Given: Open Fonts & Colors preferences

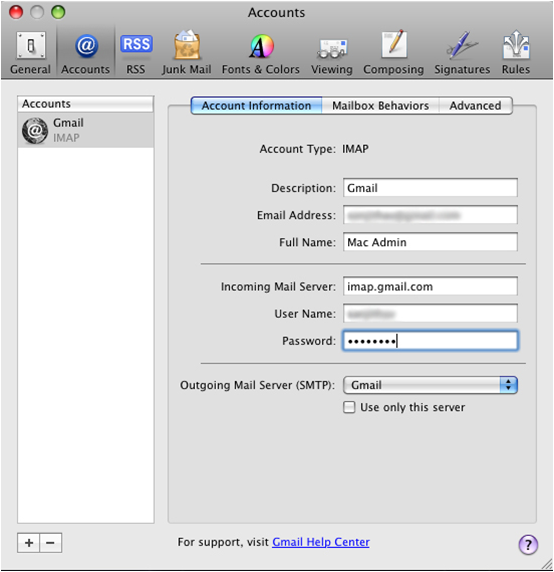Looking at the screenshot, I should (261, 53).
